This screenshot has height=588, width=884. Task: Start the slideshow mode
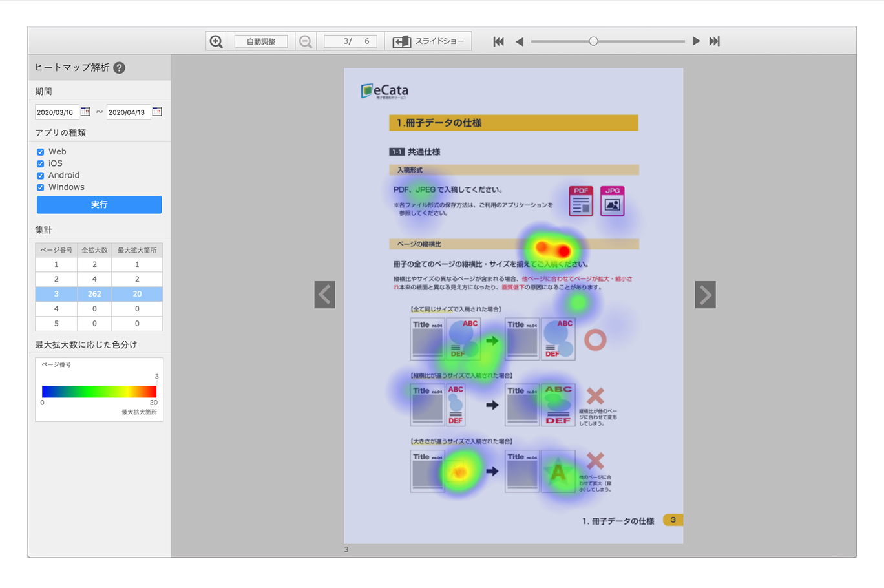point(428,41)
